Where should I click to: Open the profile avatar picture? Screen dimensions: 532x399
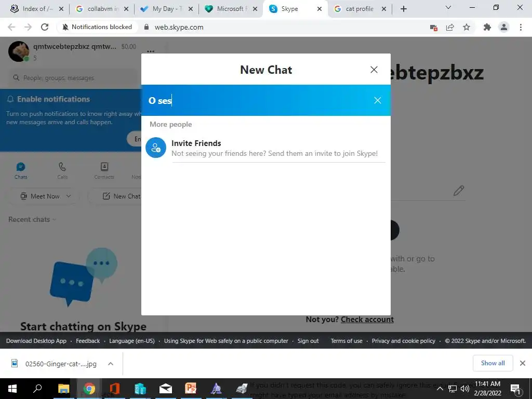18,51
